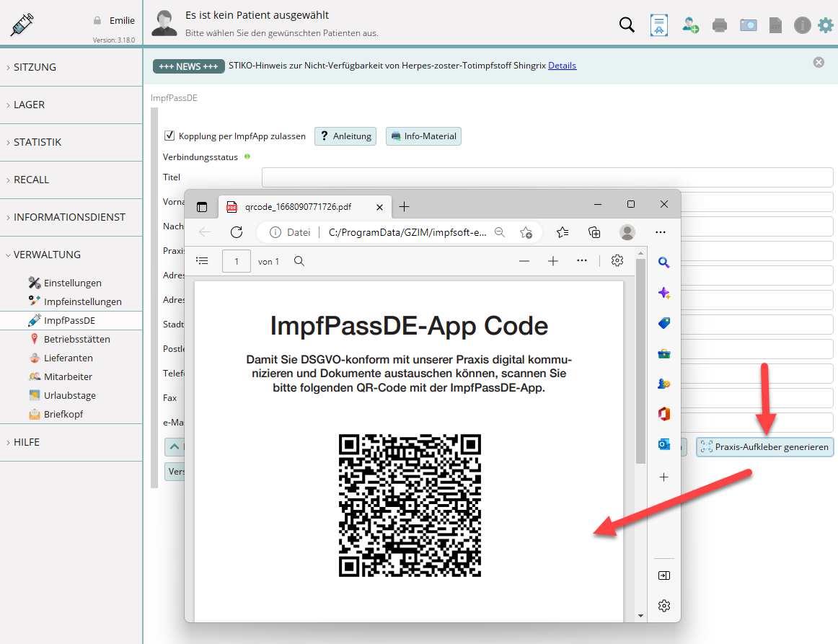Image resolution: width=838 pixels, height=644 pixels.
Task: Open the certificate document icon in the header
Action: (659, 25)
